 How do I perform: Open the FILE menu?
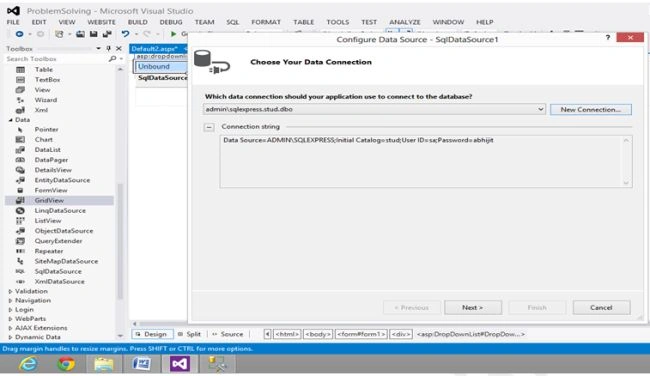(x=13, y=22)
